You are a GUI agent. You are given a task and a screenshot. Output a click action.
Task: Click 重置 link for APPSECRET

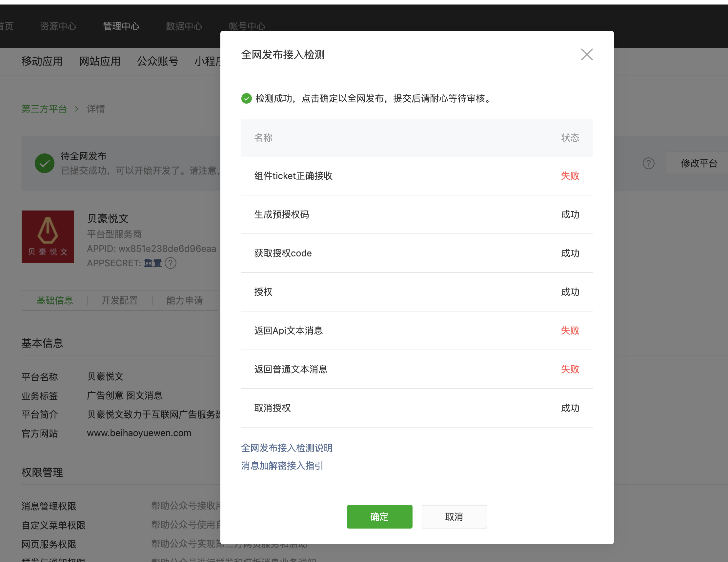coord(153,263)
